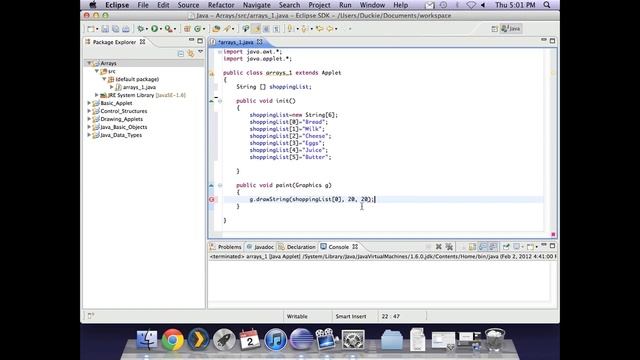The height and width of the screenshot is (360, 640).
Task: Open the File menu
Action: (143, 5)
